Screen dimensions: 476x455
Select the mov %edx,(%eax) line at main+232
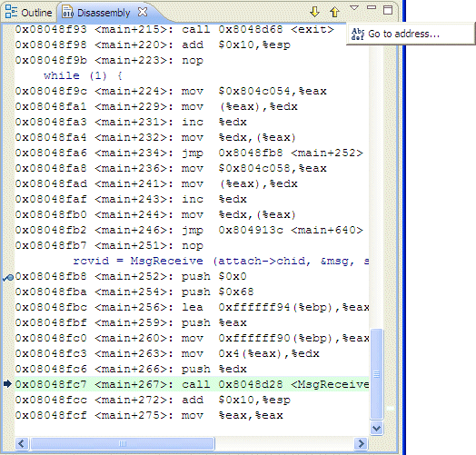click(x=155, y=137)
